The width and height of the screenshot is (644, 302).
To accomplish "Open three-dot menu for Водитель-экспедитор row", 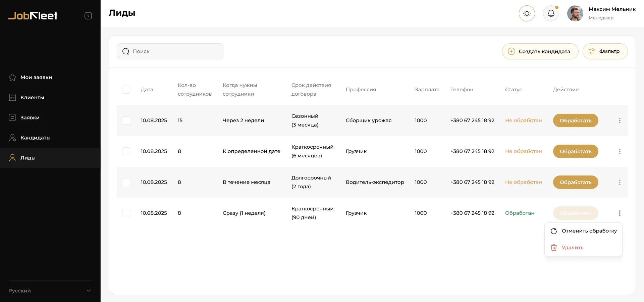I will (620, 182).
